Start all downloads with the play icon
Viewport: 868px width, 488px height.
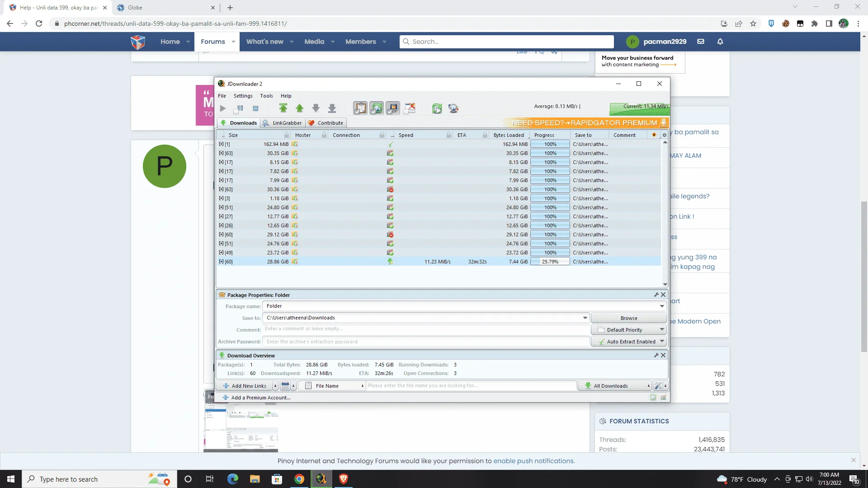coord(223,108)
